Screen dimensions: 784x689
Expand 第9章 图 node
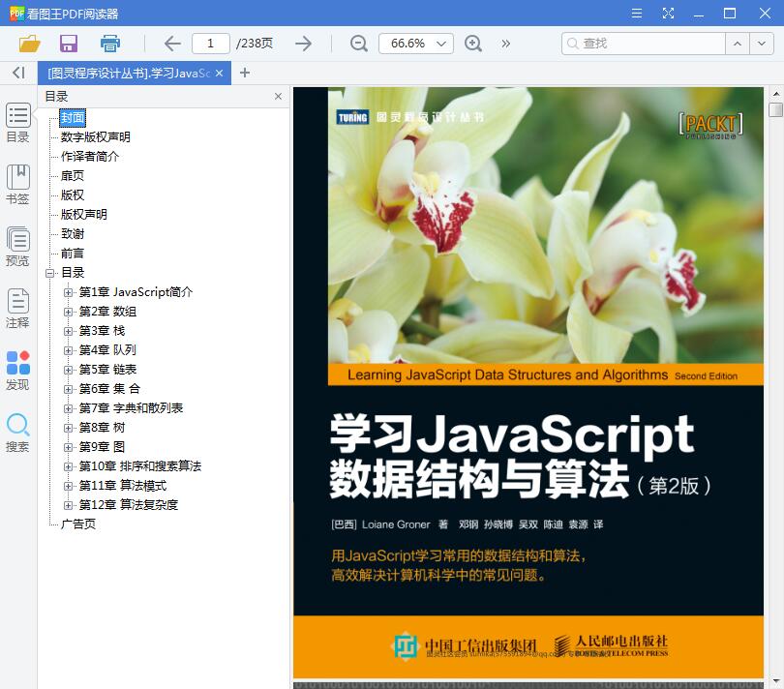coord(68,447)
